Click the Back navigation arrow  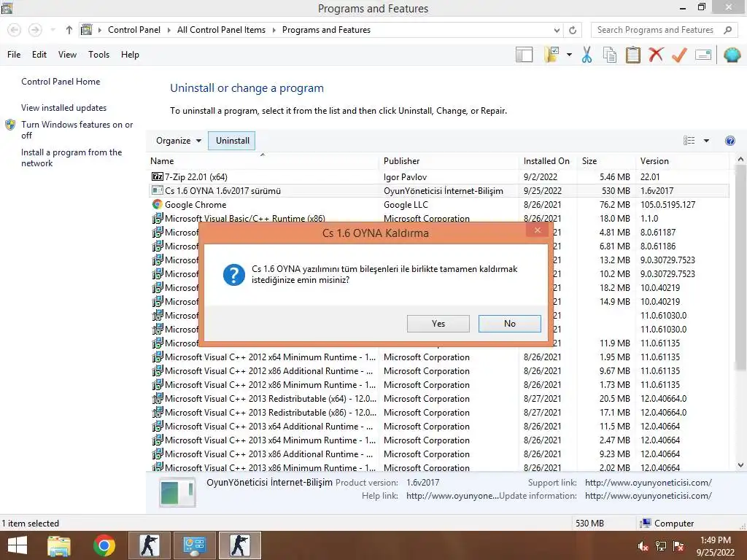(15, 30)
